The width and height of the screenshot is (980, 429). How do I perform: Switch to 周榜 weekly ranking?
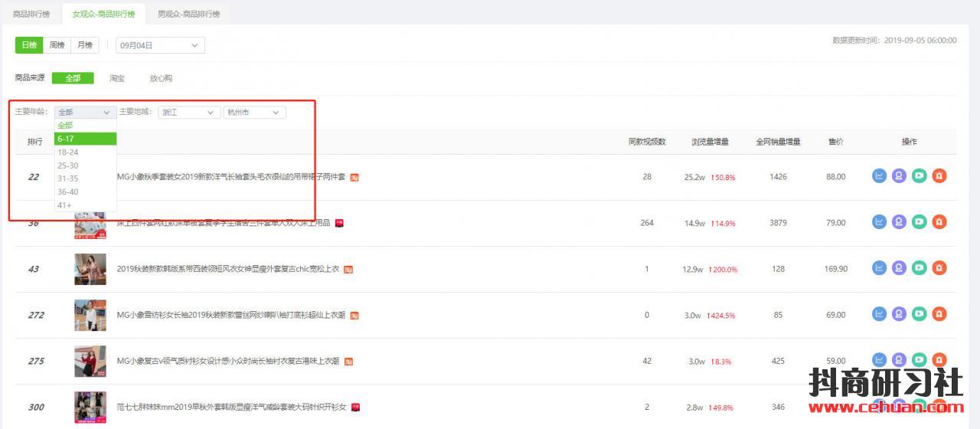tap(57, 45)
